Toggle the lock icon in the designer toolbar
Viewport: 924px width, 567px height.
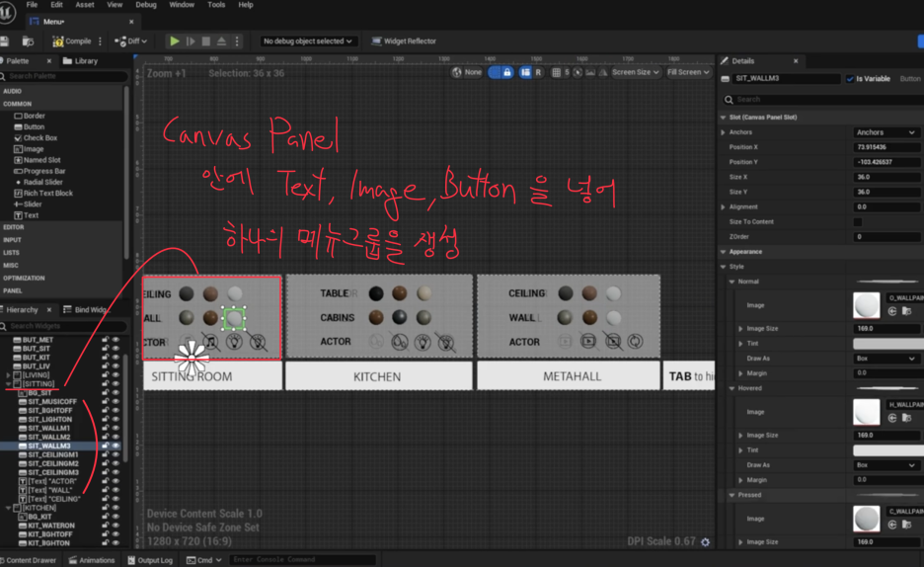(506, 72)
